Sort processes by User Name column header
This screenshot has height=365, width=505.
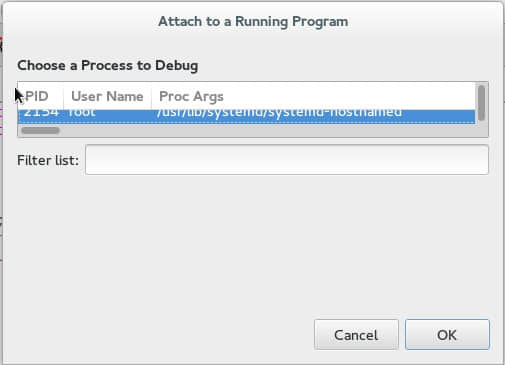(107, 96)
